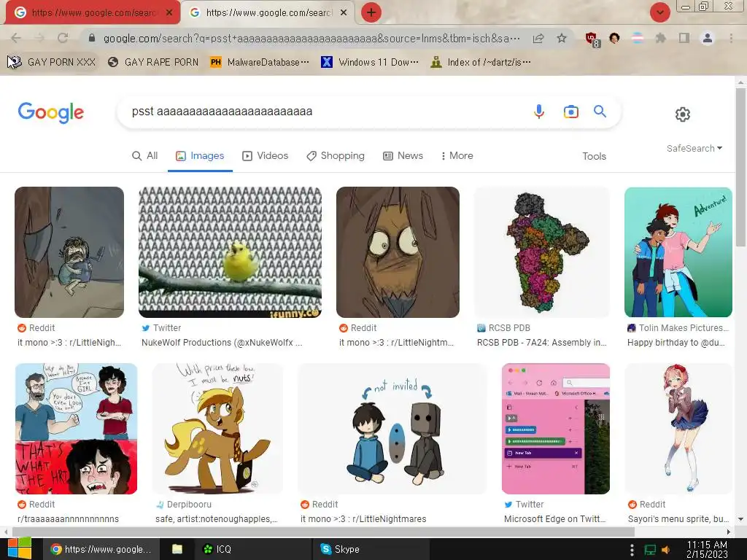Viewport: 747px width, 560px height.
Task: Click the NukeWolf Productions caption link
Action: (222, 343)
